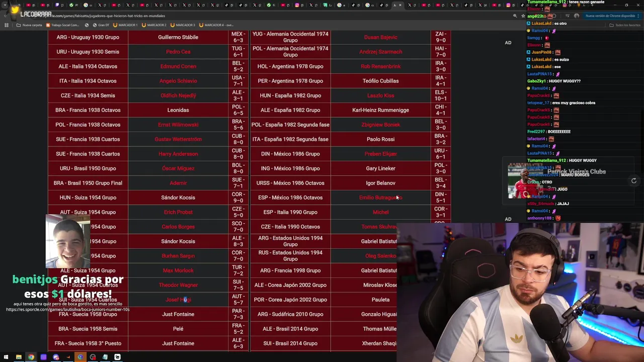Click the Paolo Rossi answer
This screenshot has width=644, height=362.
[x=380, y=139]
